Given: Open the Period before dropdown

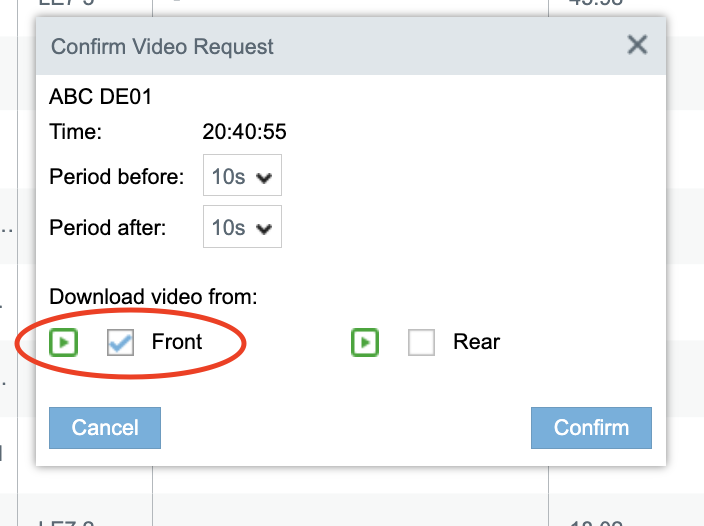Looking at the screenshot, I should tap(242, 175).
